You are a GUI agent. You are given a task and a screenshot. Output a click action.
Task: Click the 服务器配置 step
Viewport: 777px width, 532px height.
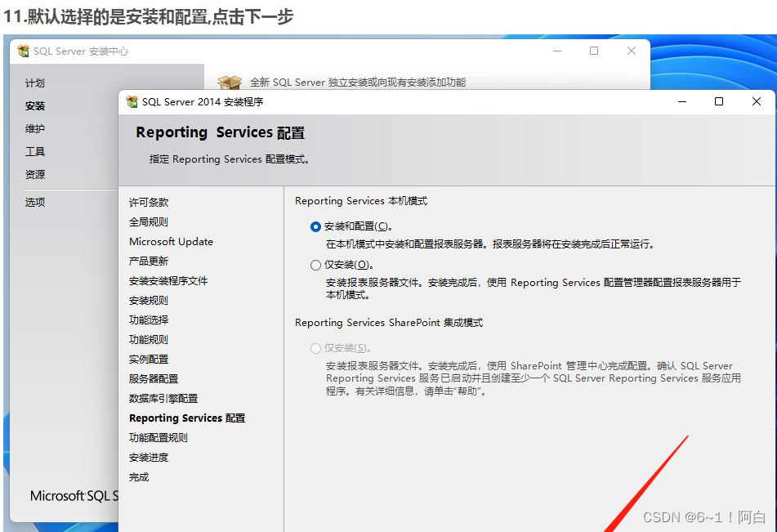154,379
